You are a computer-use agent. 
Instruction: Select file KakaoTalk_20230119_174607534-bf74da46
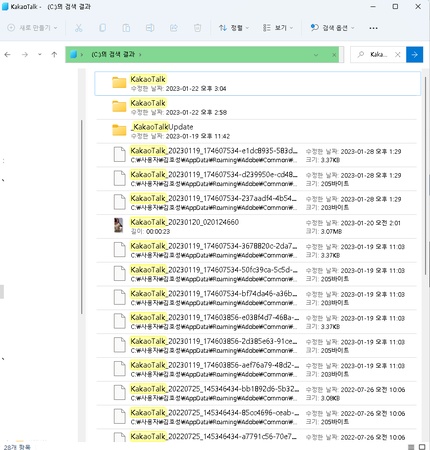pyautogui.click(x=257, y=298)
